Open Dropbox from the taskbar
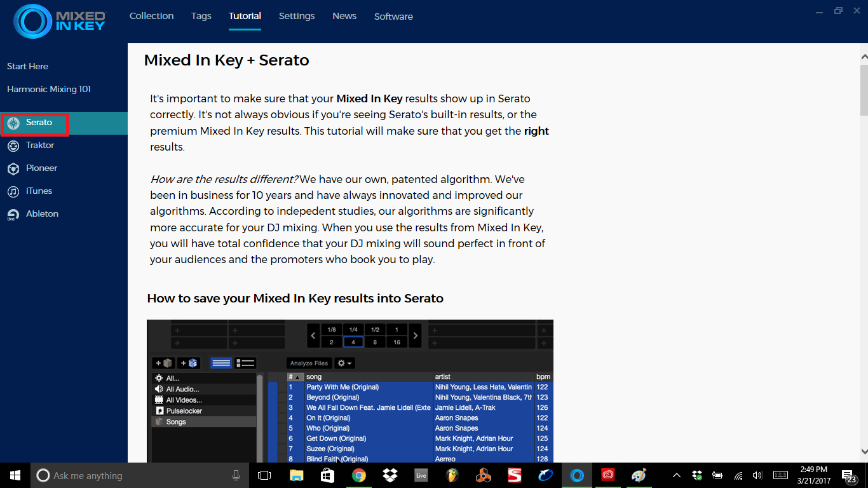Image resolution: width=868 pixels, height=488 pixels. pyautogui.click(x=390, y=475)
